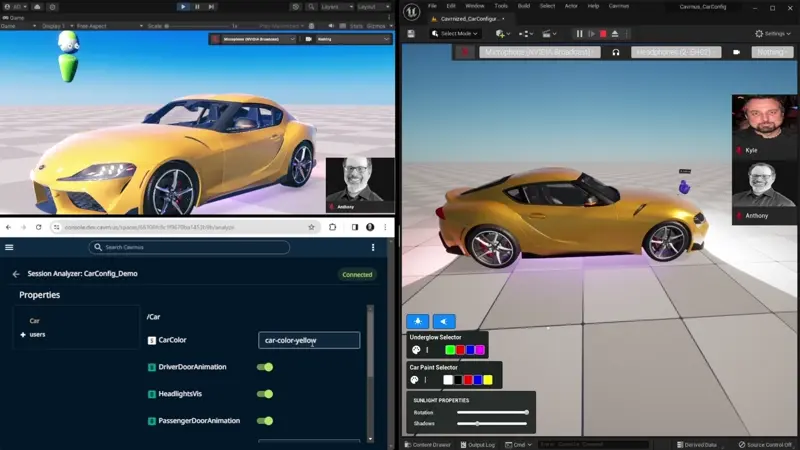Toggle DriverDoorAnimation switch
Image resolution: width=800 pixels, height=450 pixels.
(x=265, y=367)
